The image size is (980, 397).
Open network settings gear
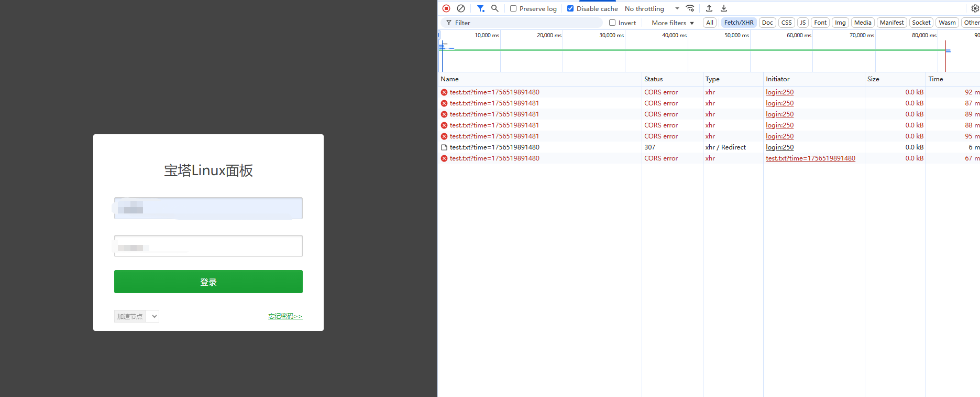[x=975, y=8]
